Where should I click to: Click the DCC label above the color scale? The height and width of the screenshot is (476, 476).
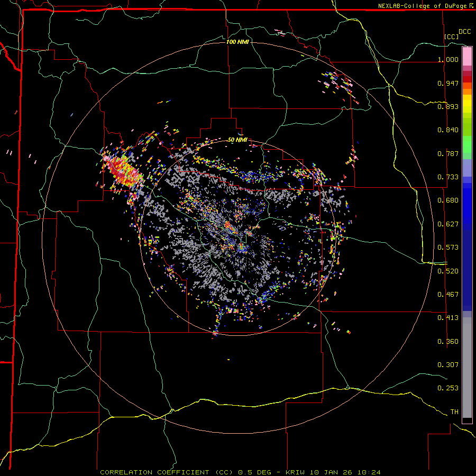coord(464,32)
